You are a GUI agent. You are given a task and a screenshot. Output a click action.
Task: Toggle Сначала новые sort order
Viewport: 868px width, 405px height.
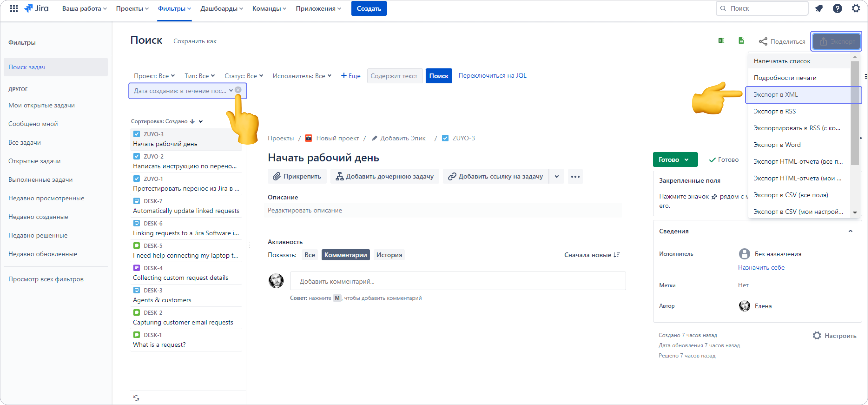[592, 255]
